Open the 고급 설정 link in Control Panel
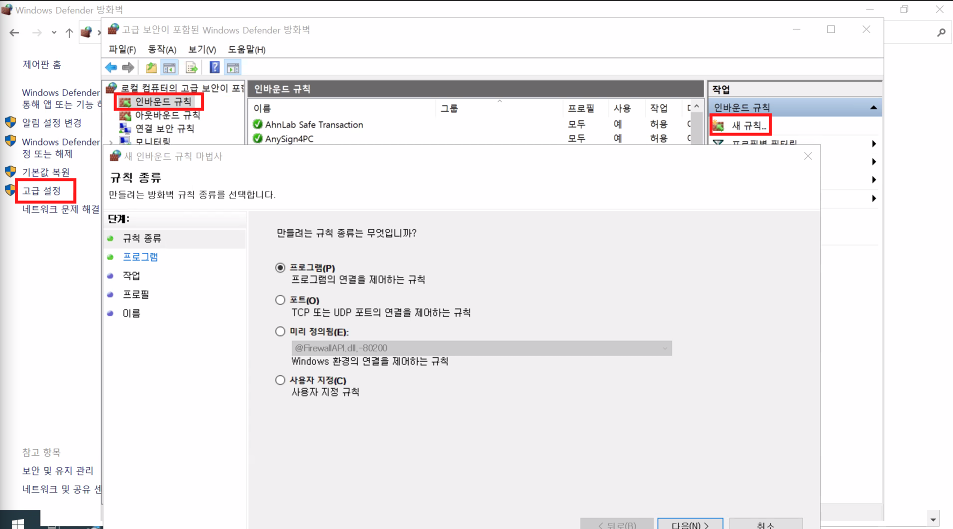Screen dimensions: 953x529 pyautogui.click(x=41, y=190)
